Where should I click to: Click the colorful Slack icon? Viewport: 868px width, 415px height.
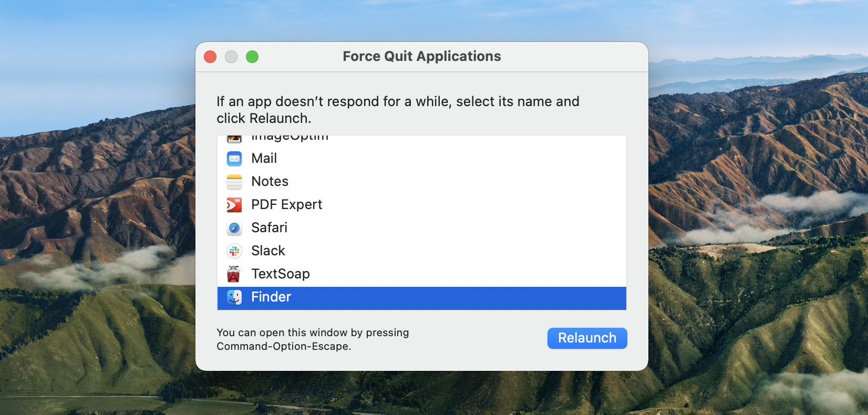coord(234,251)
